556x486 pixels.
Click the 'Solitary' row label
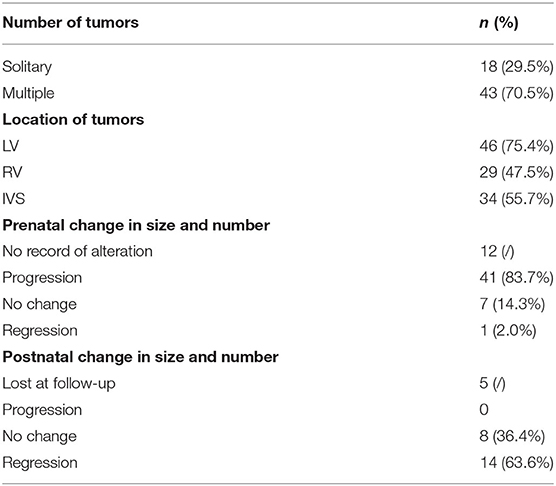coord(27,67)
